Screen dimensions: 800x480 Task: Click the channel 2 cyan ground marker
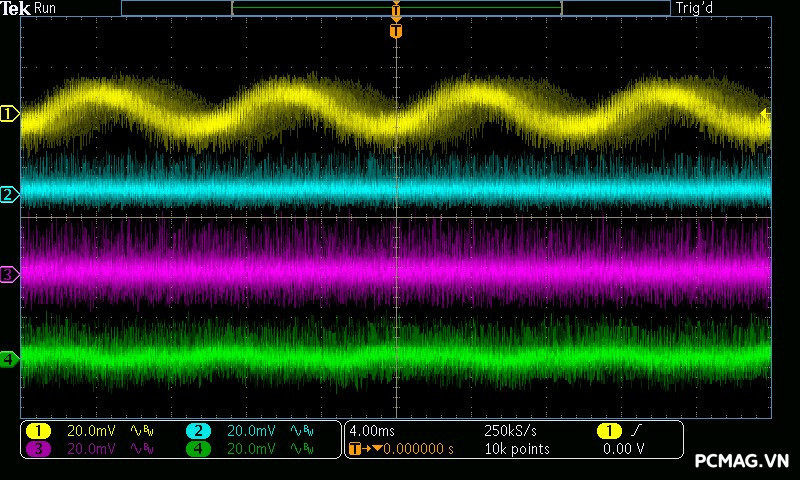coord(9,195)
